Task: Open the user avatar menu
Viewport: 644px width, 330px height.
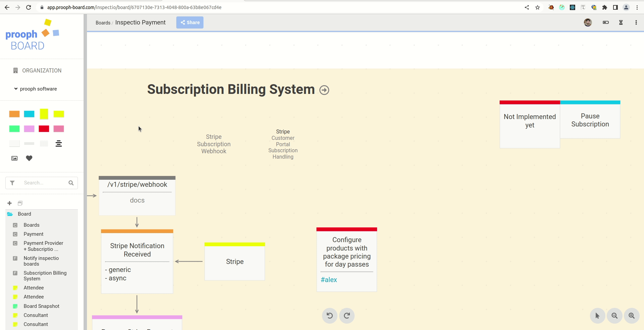Action: [x=588, y=22]
